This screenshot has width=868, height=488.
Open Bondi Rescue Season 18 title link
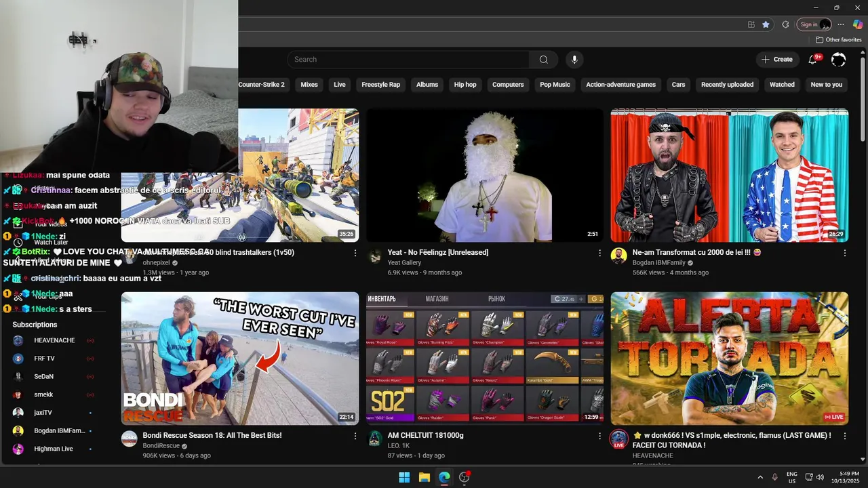[212, 435]
